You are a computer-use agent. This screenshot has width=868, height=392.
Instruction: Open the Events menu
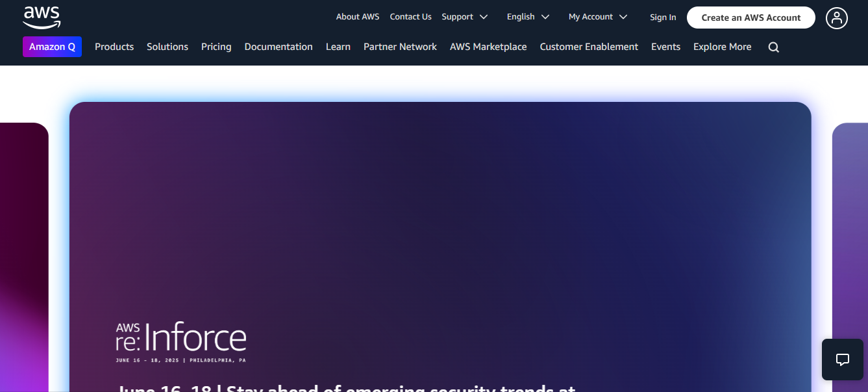(666, 47)
